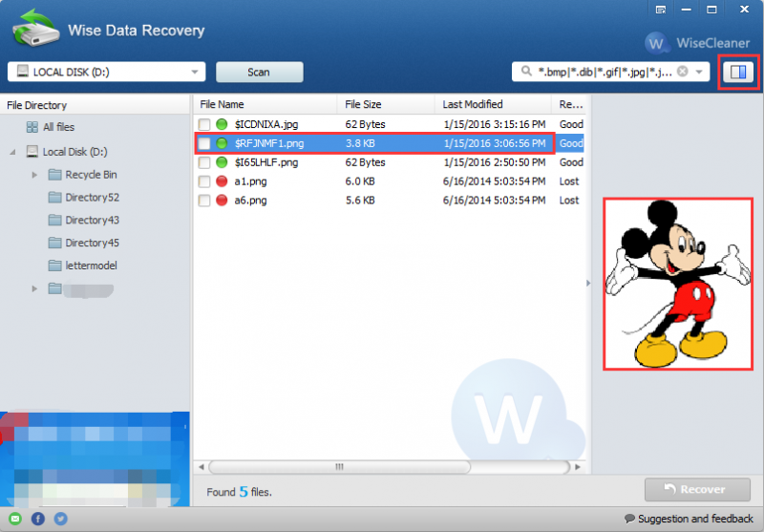Expand the blurred folder tree node
Screen dimensions: 764x532
[x=34, y=288]
